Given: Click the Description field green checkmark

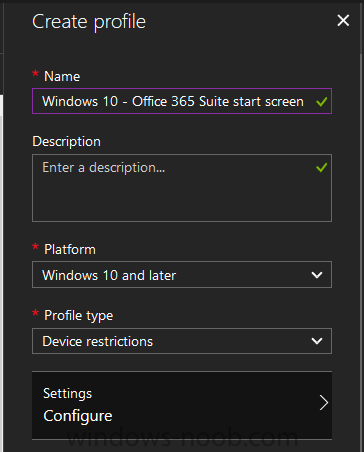Looking at the screenshot, I should click(x=321, y=167).
